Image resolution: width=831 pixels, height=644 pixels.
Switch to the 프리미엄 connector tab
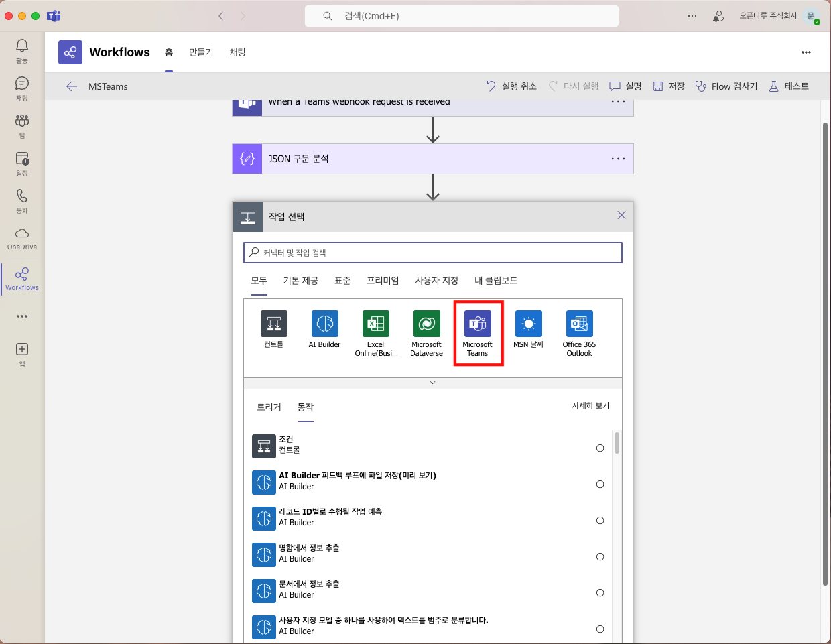383,281
